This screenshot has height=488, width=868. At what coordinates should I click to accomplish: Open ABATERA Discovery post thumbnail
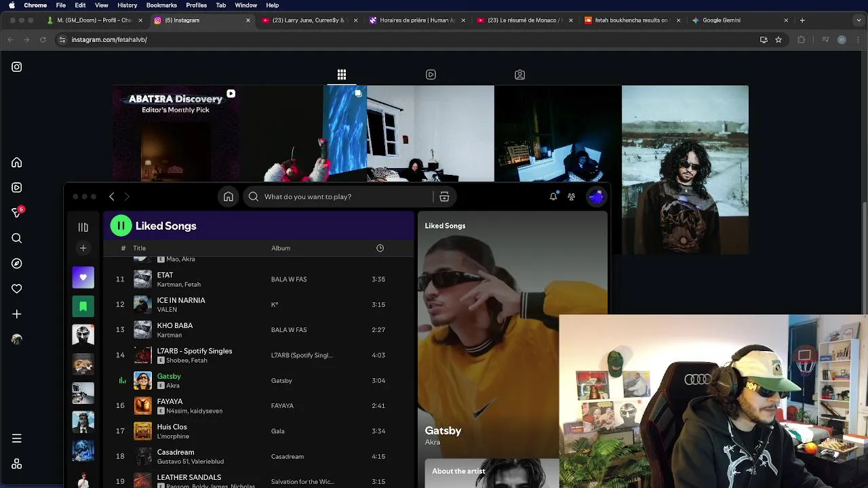coord(176,134)
